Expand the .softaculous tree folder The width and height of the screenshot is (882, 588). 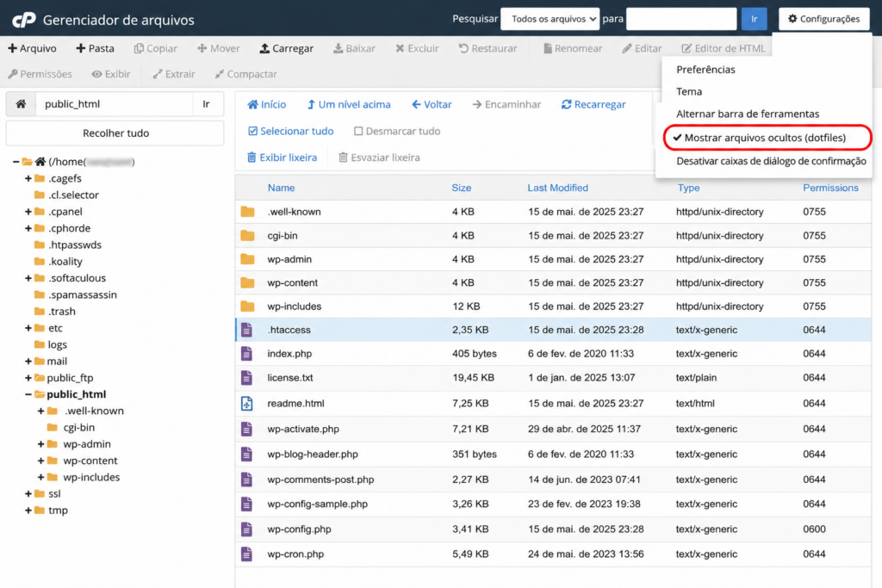click(28, 278)
